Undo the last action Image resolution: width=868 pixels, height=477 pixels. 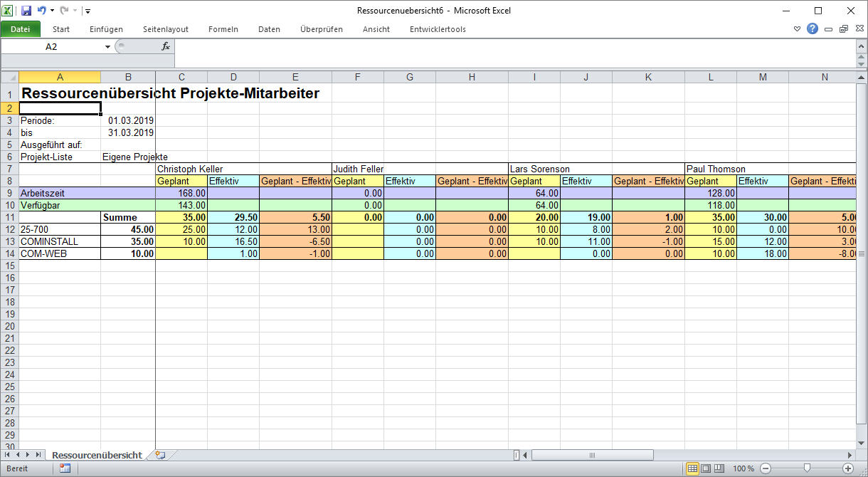pyautogui.click(x=42, y=9)
